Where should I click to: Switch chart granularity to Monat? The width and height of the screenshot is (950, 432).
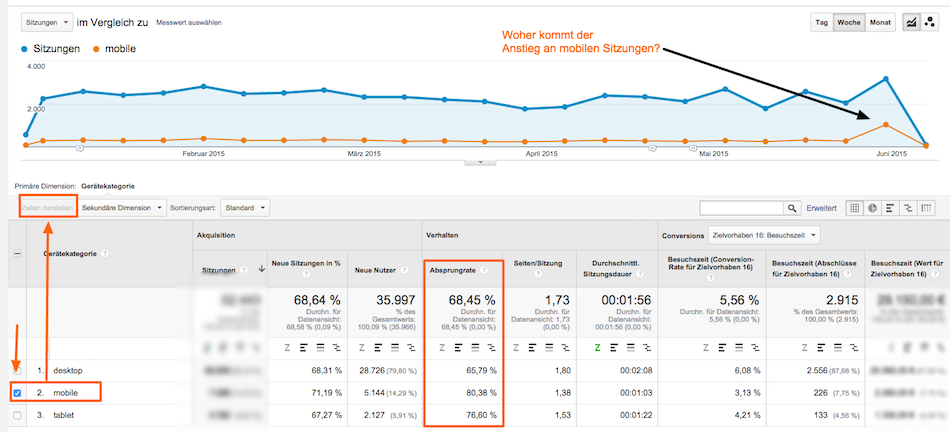880,21
